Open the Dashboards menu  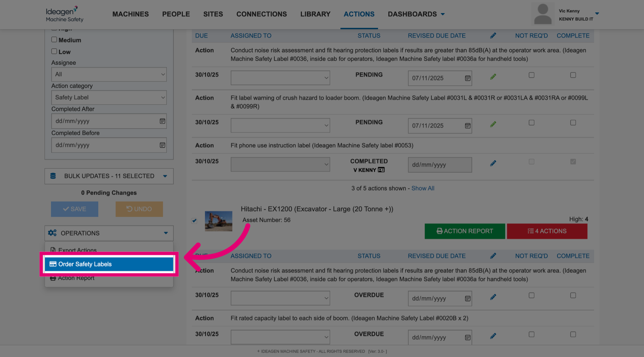(416, 14)
